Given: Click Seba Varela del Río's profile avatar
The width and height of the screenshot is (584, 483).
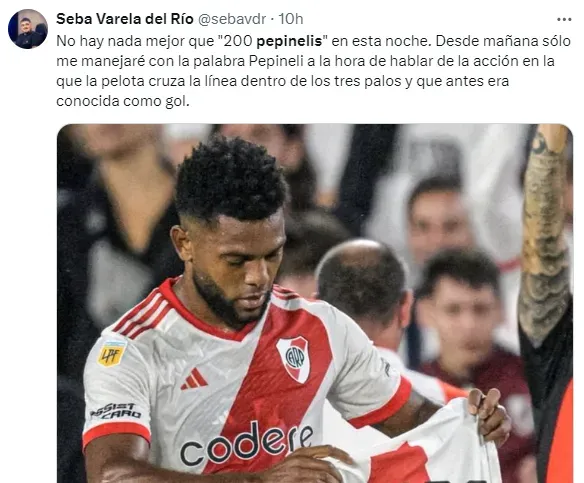Looking at the screenshot, I should click(x=28, y=29).
